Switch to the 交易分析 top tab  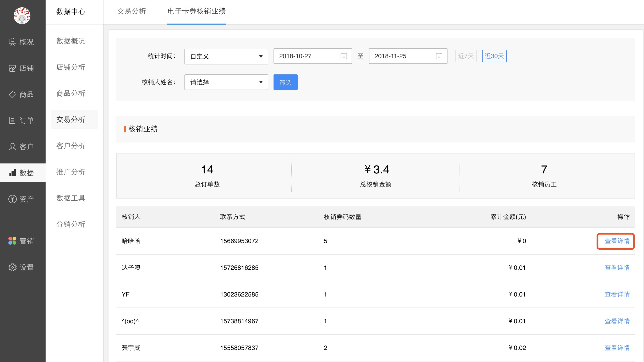click(x=132, y=11)
